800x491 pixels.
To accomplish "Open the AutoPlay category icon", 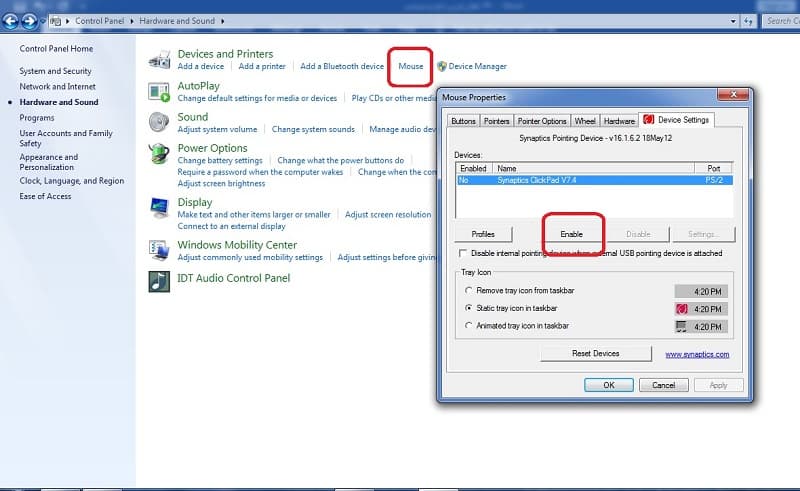I will 159,92.
